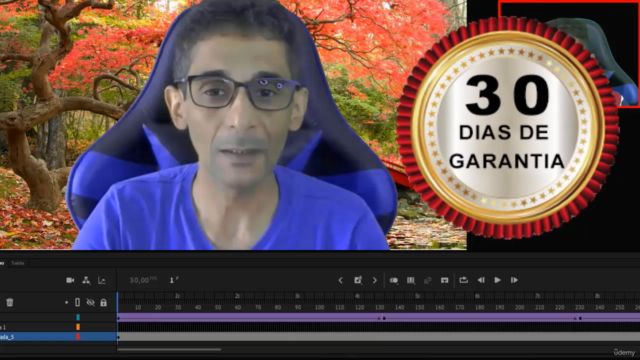The height and width of the screenshot is (360, 640).
Task: Toggle onion skin icon
Action: (394, 280)
